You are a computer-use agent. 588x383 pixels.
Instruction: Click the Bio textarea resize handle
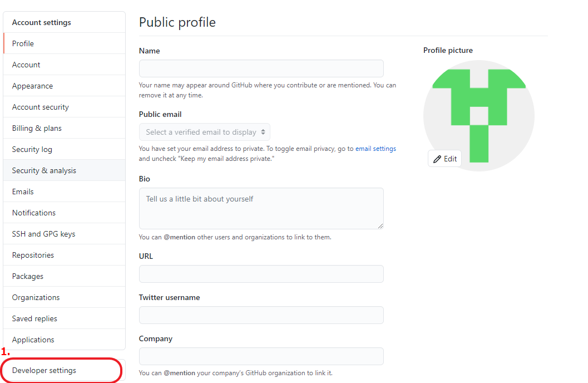pos(381,226)
